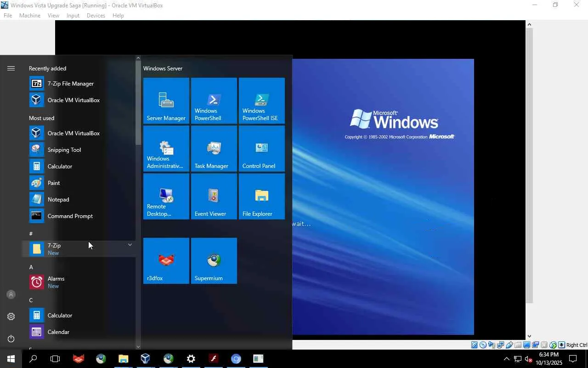Open the Alarms app entry
Viewport: 588px width, 368px height.
[x=79, y=282]
